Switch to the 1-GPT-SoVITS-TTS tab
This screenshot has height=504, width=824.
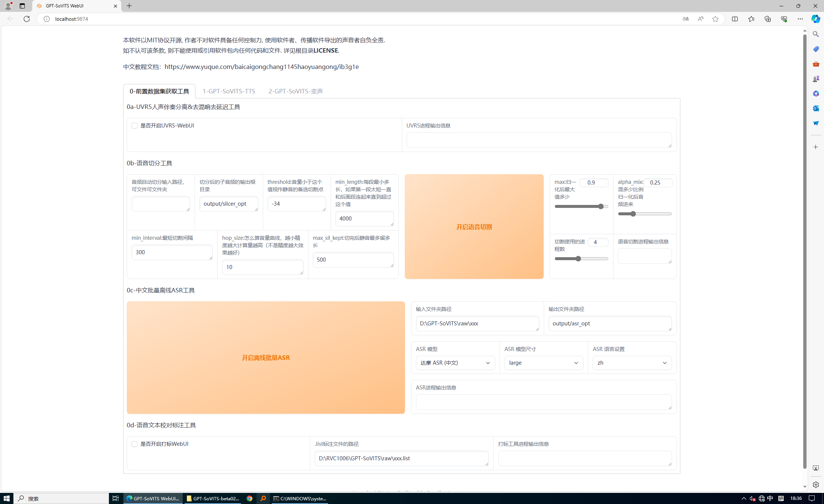[229, 91]
